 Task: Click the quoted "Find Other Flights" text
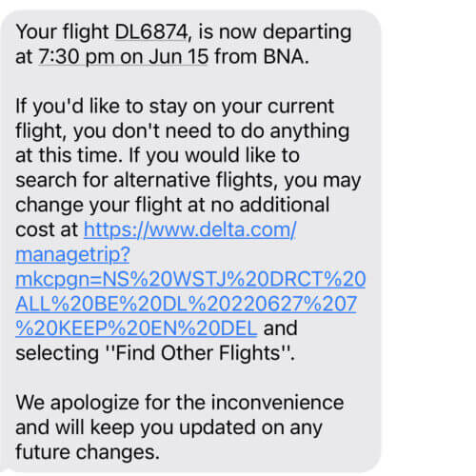pos(202,353)
